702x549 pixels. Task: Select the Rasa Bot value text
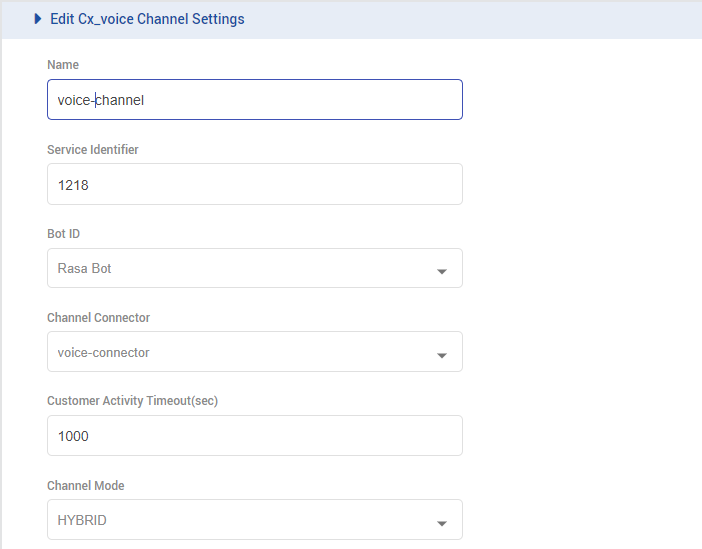[x=85, y=268]
